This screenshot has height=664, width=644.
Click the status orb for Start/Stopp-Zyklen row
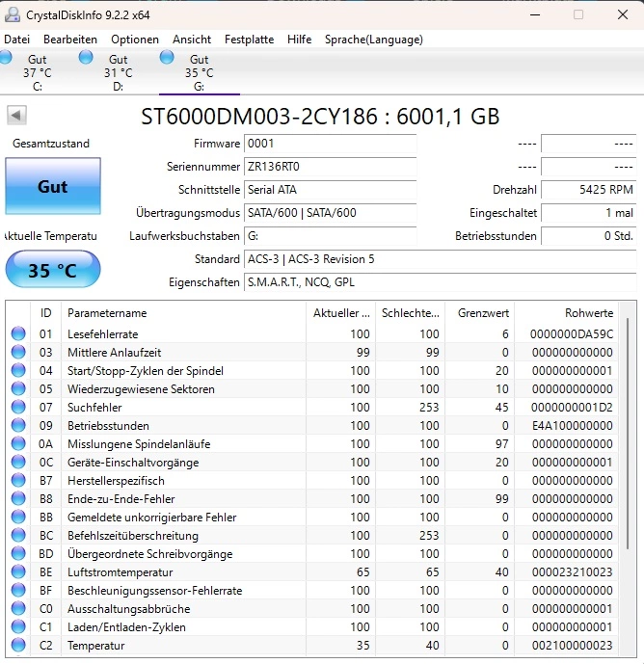18,370
